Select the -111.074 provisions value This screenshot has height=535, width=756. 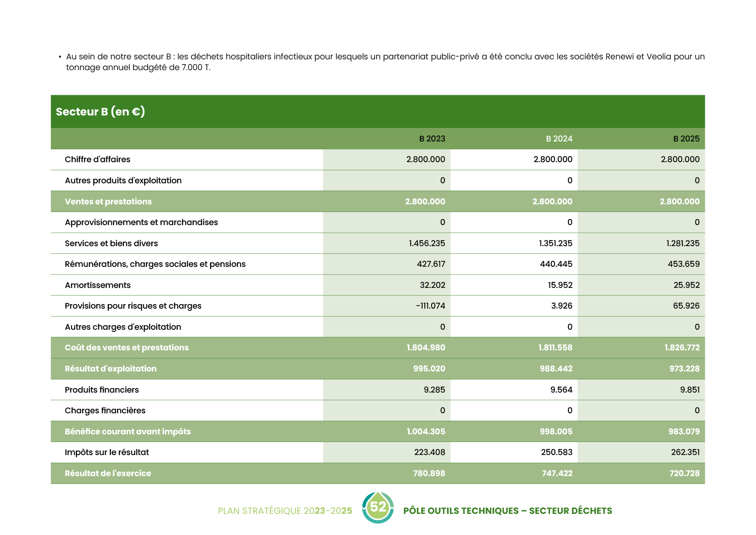click(x=430, y=306)
